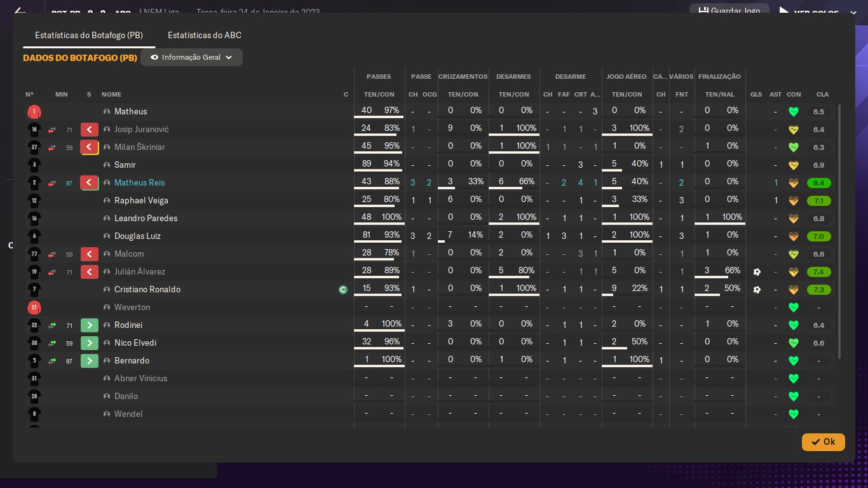Click the FINALIZAÇÃO group header
This screenshot has height=488, width=868.
point(719,77)
